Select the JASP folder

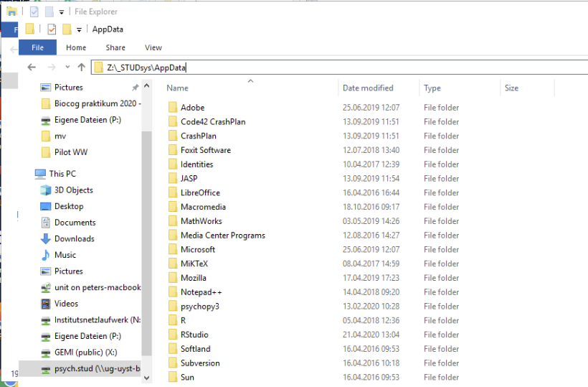coord(189,179)
